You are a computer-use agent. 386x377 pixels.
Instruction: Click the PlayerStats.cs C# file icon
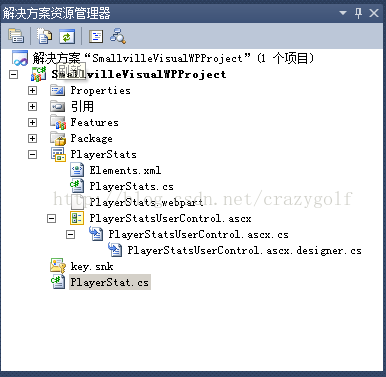tap(77, 186)
